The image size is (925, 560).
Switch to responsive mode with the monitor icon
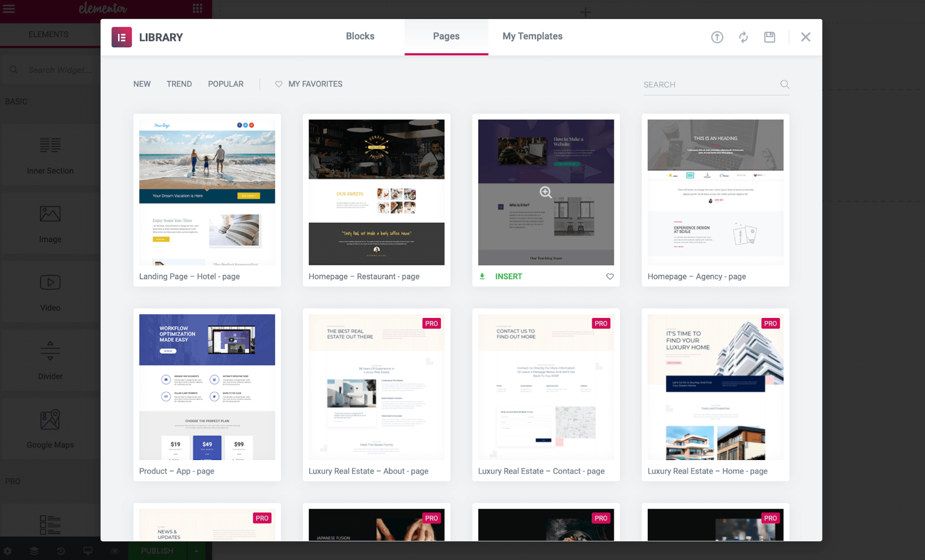coord(88,551)
